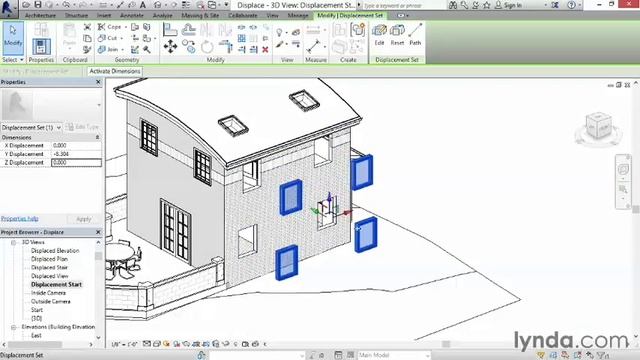This screenshot has height=360, width=640.
Task: Click the Hide in View lightbulb tool
Action: 279,32
